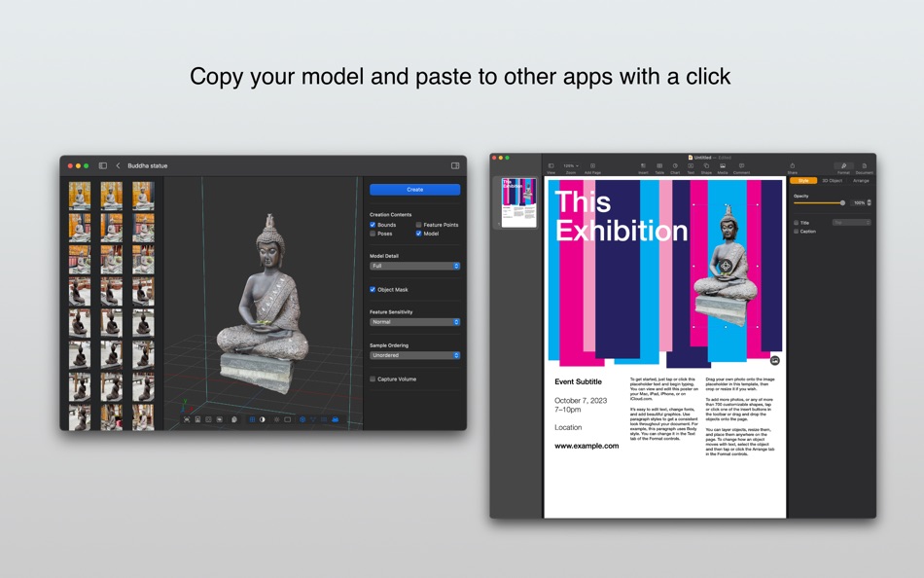Go back using the chevron beside Buddha statue
The height and width of the screenshot is (578, 924).
tap(118, 165)
